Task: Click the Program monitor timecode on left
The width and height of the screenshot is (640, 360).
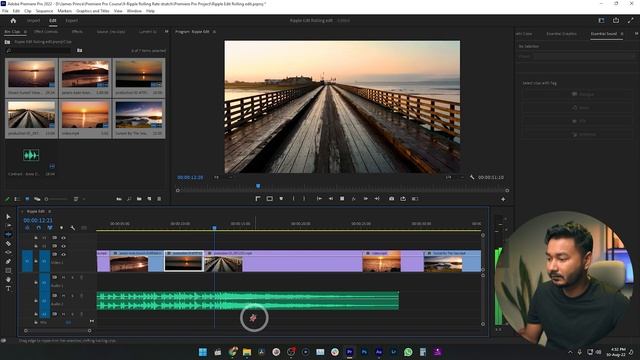Action: (x=190, y=177)
